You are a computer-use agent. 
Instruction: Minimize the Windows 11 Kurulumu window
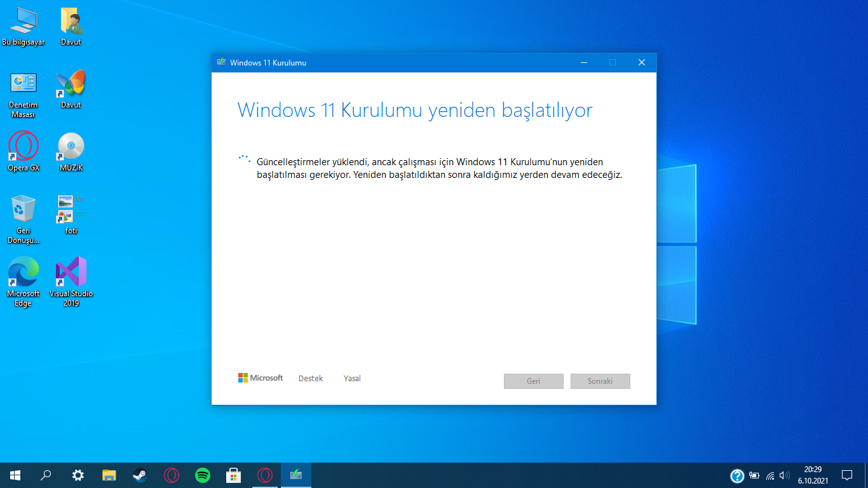(584, 62)
